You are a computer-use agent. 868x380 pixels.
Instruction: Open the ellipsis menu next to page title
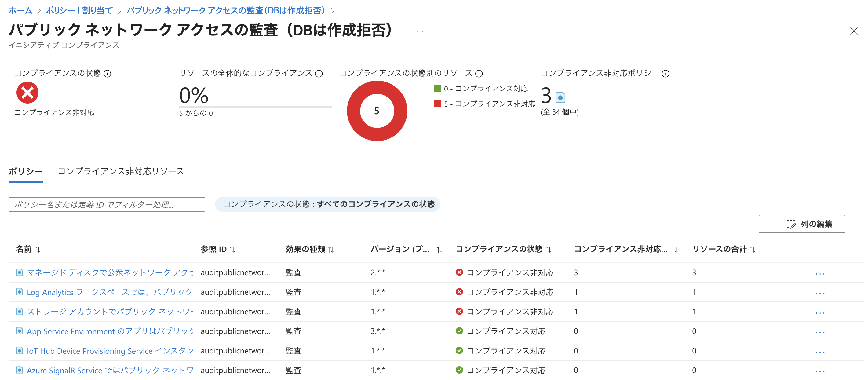click(420, 31)
